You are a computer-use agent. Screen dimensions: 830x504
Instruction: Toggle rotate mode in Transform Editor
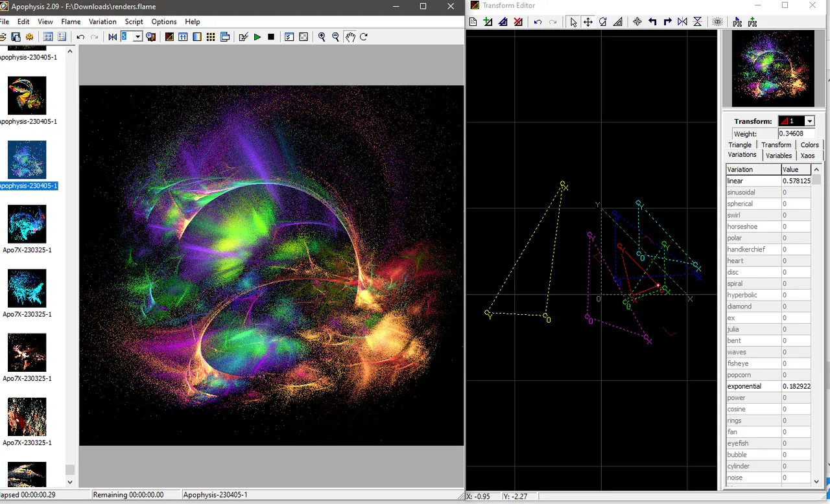tap(603, 22)
